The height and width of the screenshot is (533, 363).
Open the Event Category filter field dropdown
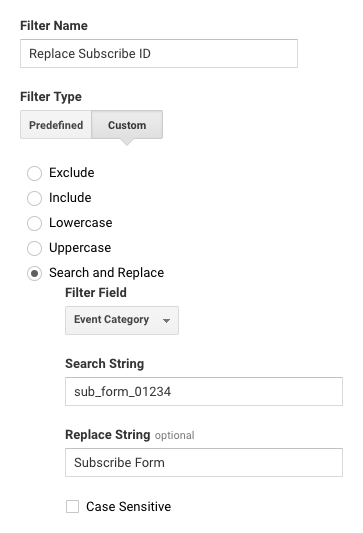(122, 320)
